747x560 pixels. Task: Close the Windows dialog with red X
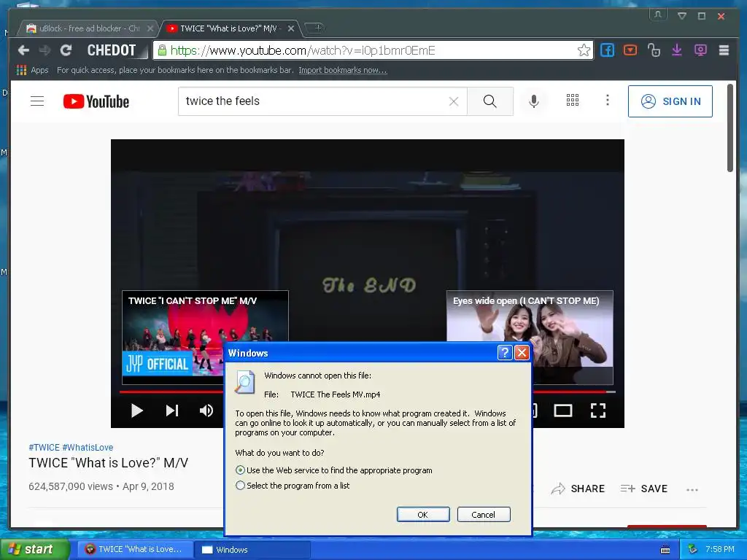click(522, 353)
